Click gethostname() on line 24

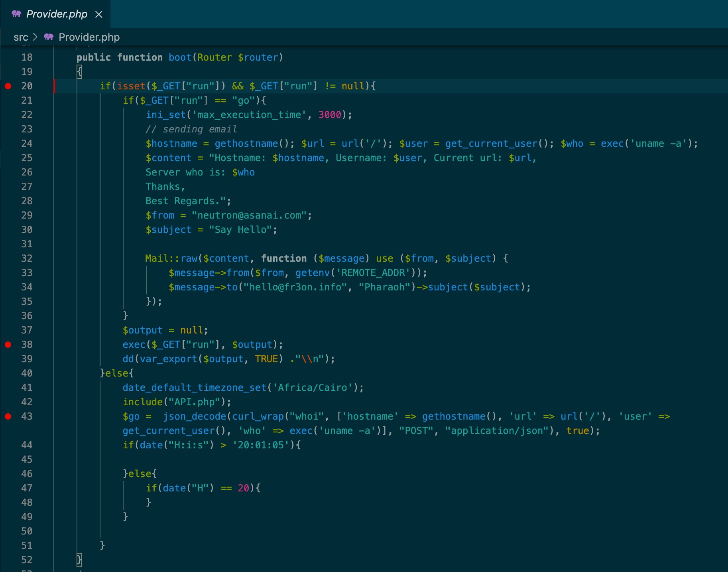click(252, 144)
